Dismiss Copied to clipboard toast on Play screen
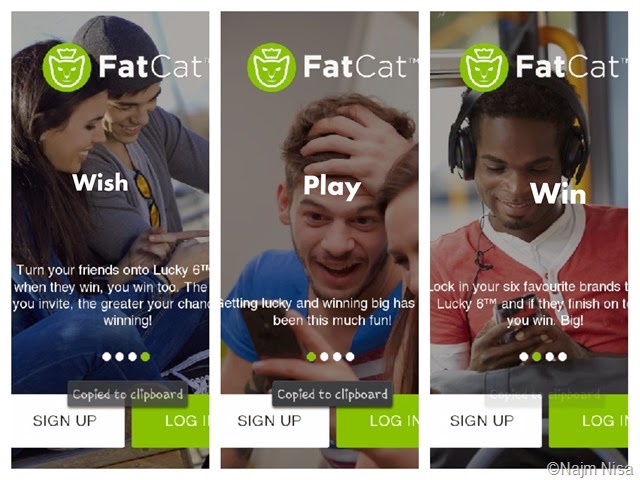 [332, 394]
